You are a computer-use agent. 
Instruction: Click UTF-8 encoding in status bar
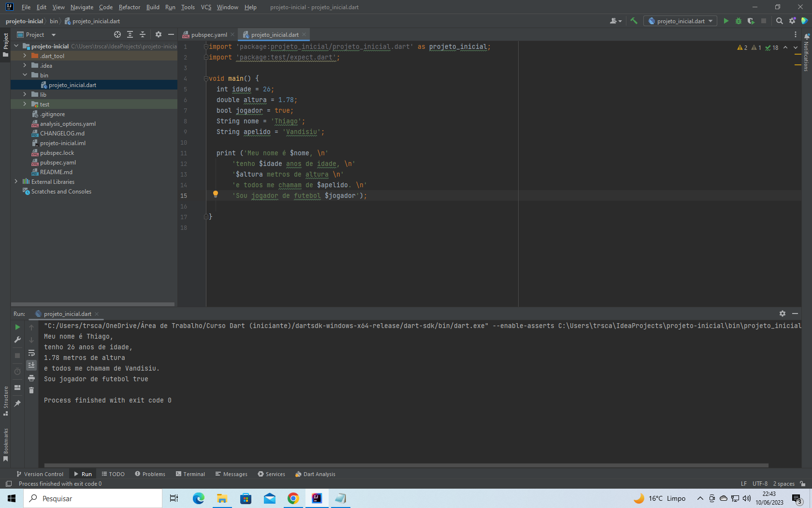(760, 484)
